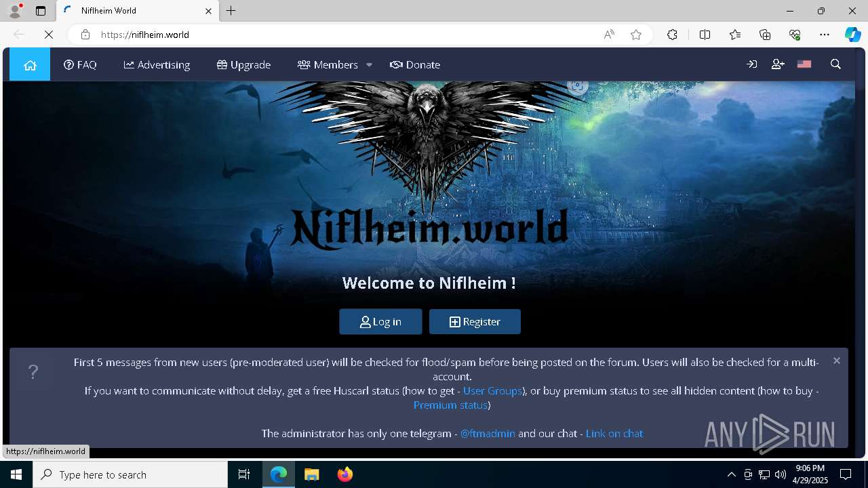Open the FAQ page
Screen dimensions: 868x488
click(80, 65)
